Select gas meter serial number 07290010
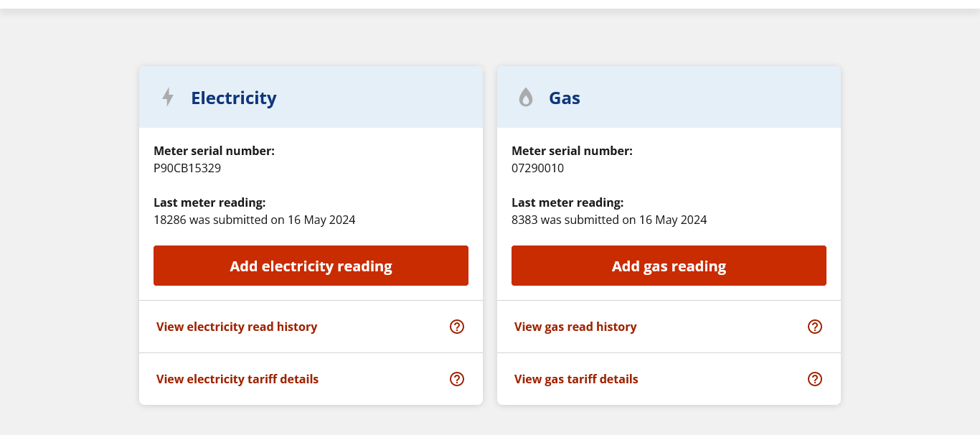Image resolution: width=980 pixels, height=435 pixels. 537,169
